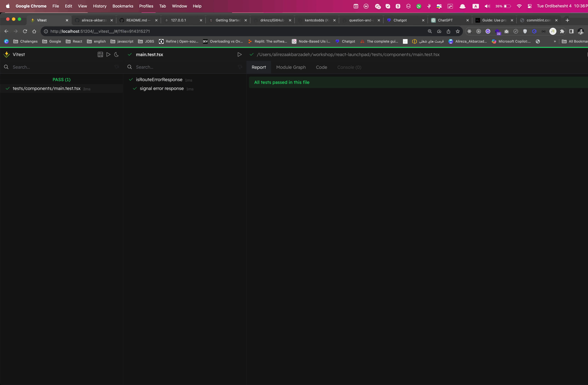This screenshot has width=588, height=385.
Task: Open the javascript bookmarks folder
Action: tap(122, 42)
